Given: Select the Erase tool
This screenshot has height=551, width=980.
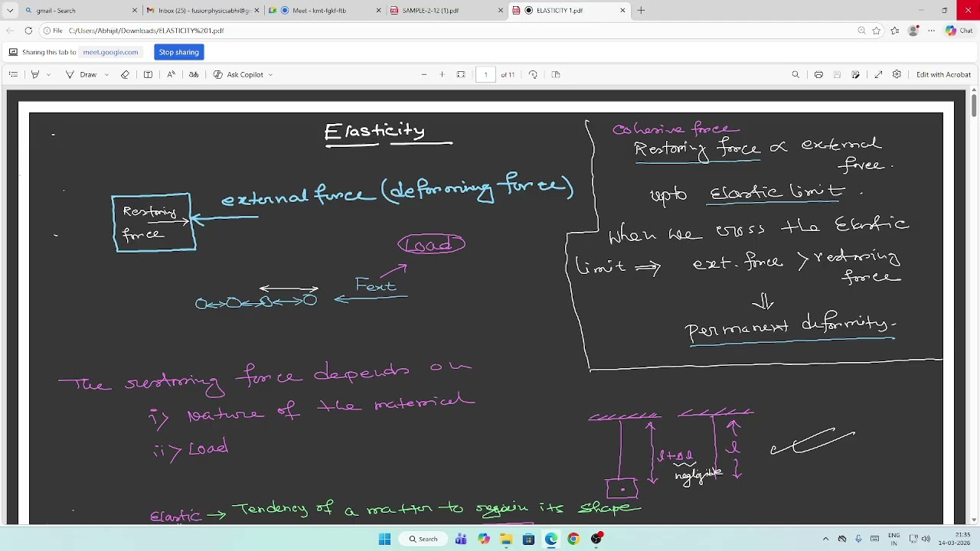Looking at the screenshot, I should coord(125,74).
